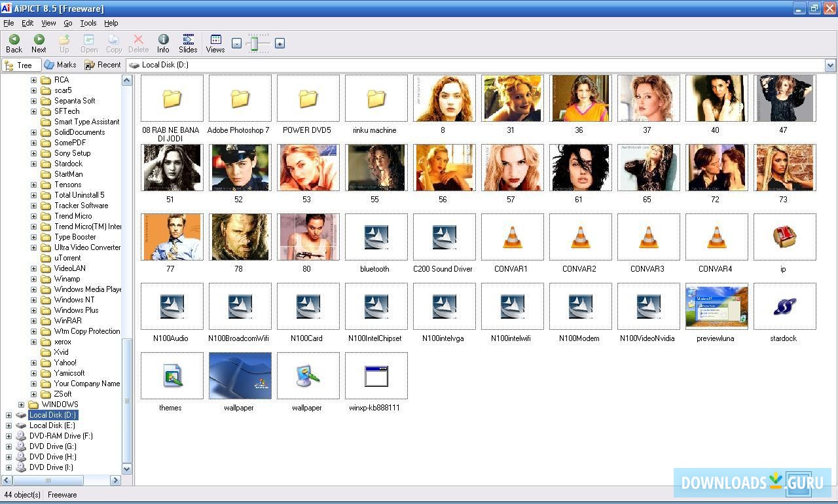
Task: Open the Go menu
Action: pyautogui.click(x=68, y=23)
